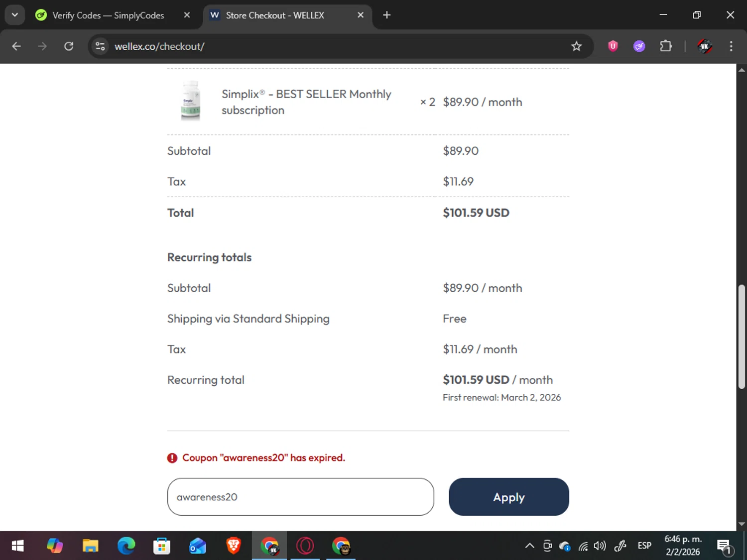Open the Extensions puzzle icon
Viewport: 747px width, 560px height.
pyautogui.click(x=666, y=46)
